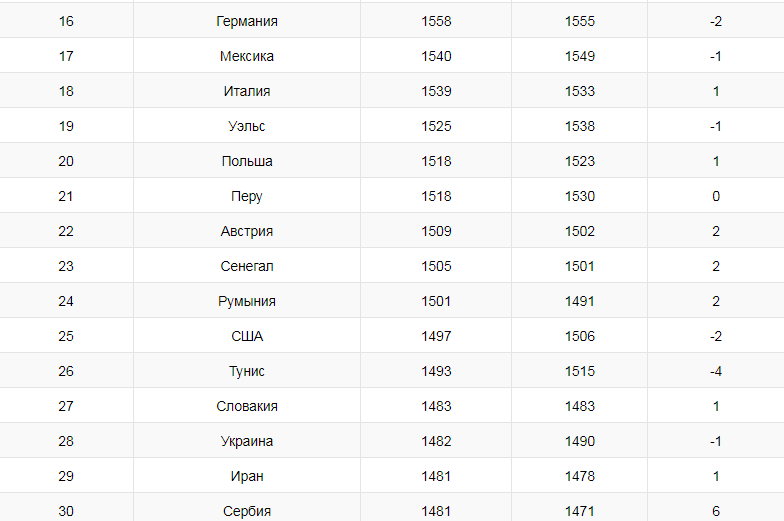
Task: Select Перу in the country column
Action: tap(247, 196)
